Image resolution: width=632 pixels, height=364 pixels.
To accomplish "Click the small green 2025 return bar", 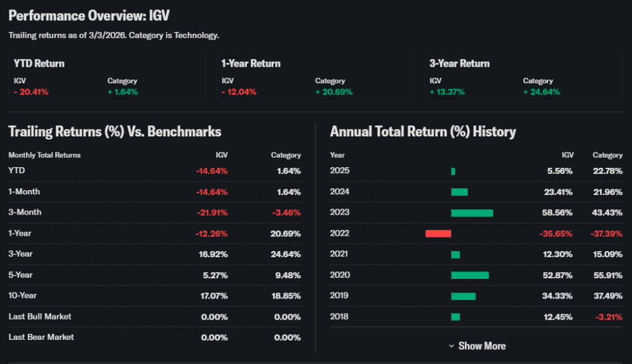I will click(453, 171).
